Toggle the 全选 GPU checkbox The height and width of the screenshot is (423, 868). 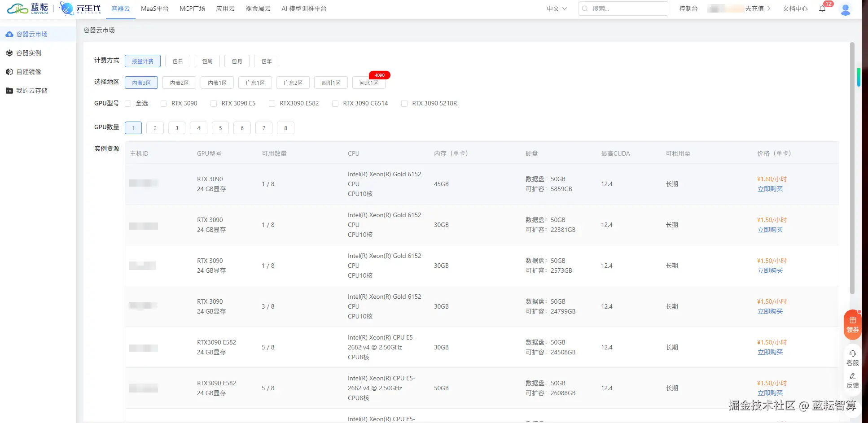pyautogui.click(x=128, y=104)
